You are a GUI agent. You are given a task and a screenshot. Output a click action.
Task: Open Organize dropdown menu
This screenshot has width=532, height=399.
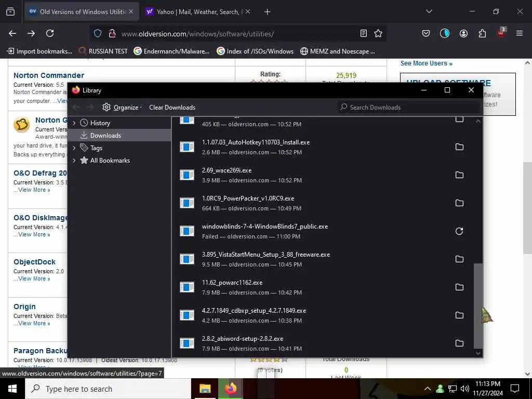tap(123, 107)
